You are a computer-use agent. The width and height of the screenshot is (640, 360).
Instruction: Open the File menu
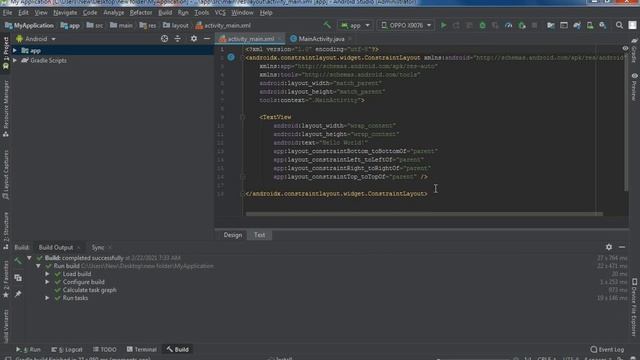(x=7, y=13)
